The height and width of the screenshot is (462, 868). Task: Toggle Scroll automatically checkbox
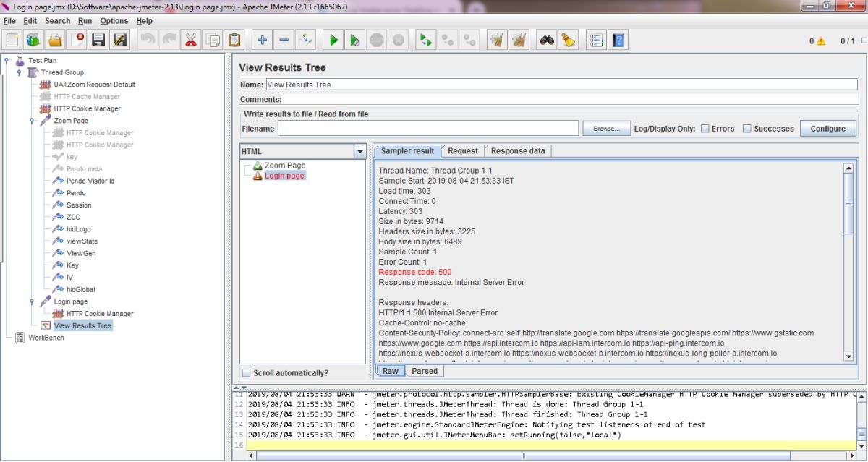coord(247,373)
